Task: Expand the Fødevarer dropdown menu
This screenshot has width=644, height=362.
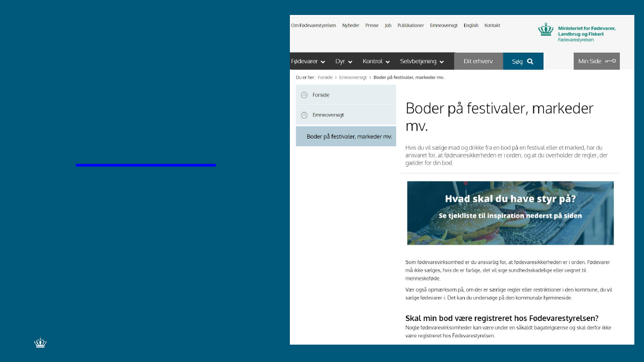Action: [308, 61]
